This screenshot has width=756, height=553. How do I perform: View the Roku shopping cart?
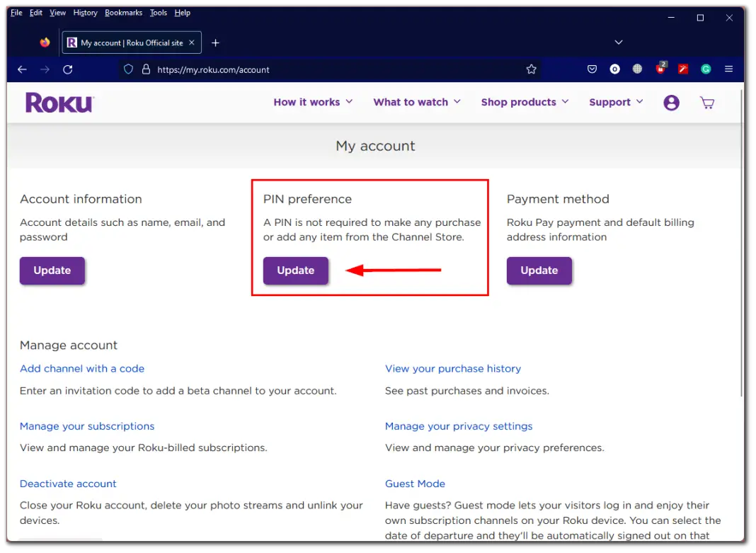(x=706, y=102)
